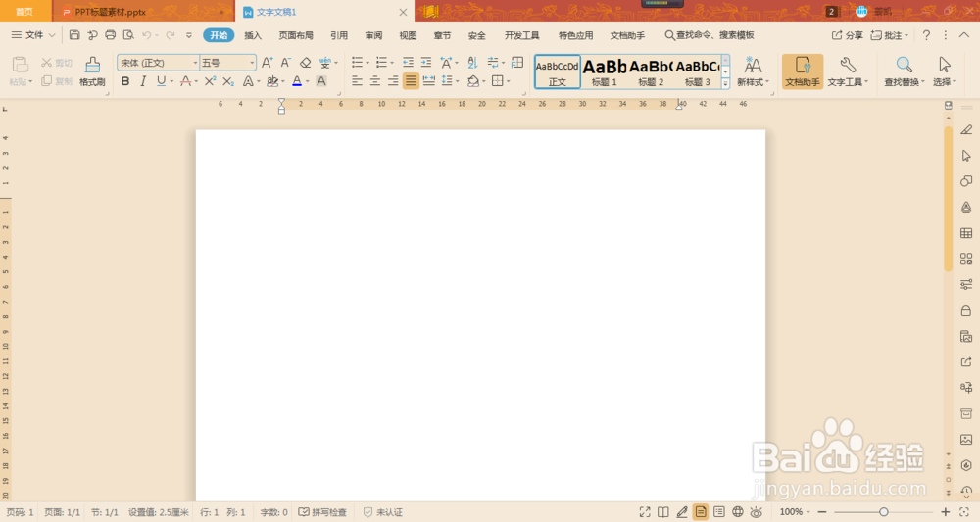980x522 pixels.
Task: Apply Superscript formatting
Action: (210, 81)
